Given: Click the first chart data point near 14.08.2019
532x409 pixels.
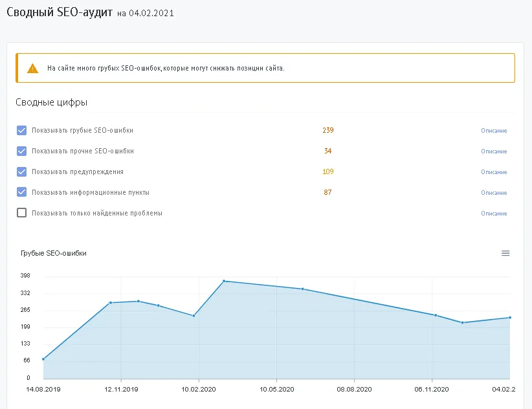Looking at the screenshot, I should coord(43,359).
